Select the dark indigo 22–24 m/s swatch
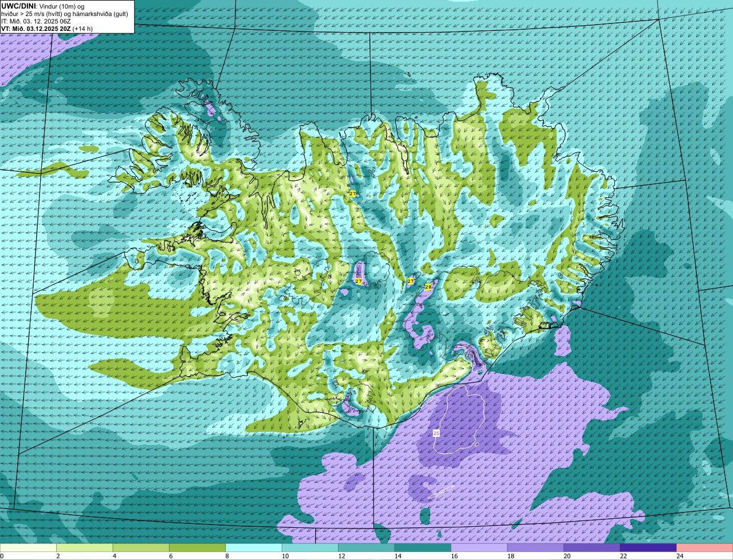 click(648, 548)
